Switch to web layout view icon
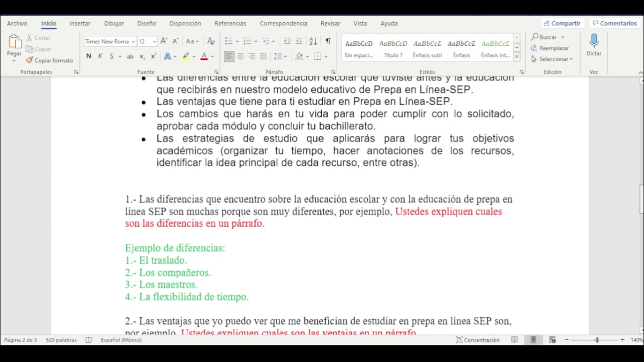Screen dimensions: 644x362 pyautogui.click(x=552, y=340)
